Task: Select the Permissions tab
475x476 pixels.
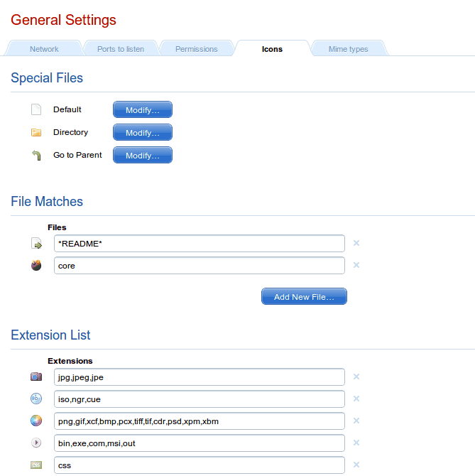Action: click(x=197, y=49)
